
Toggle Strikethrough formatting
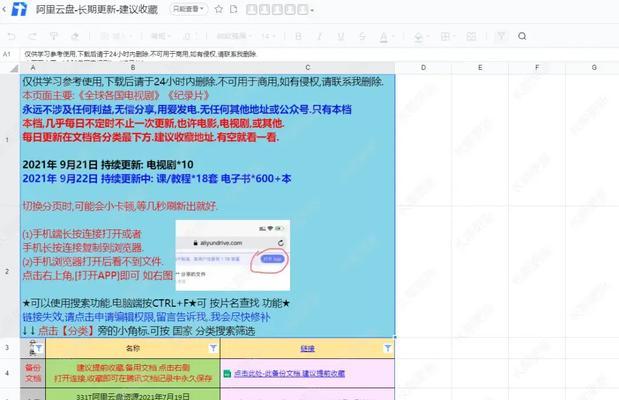[x=362, y=36]
